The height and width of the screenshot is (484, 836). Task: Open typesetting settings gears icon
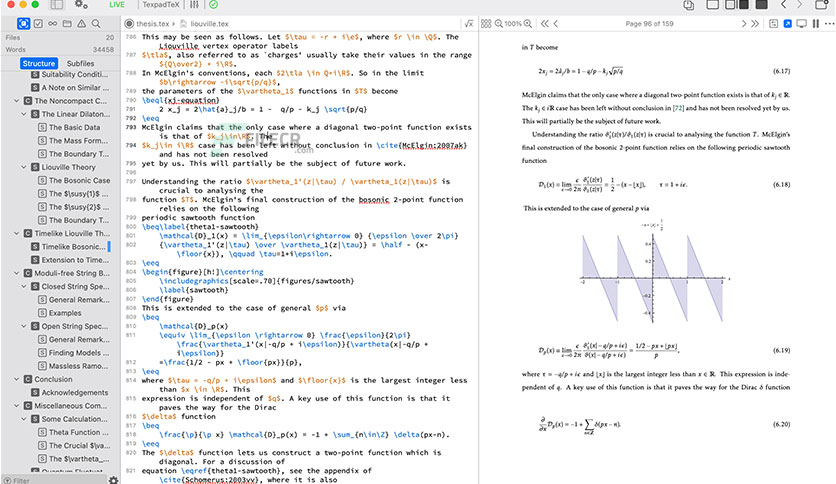pos(81,5)
